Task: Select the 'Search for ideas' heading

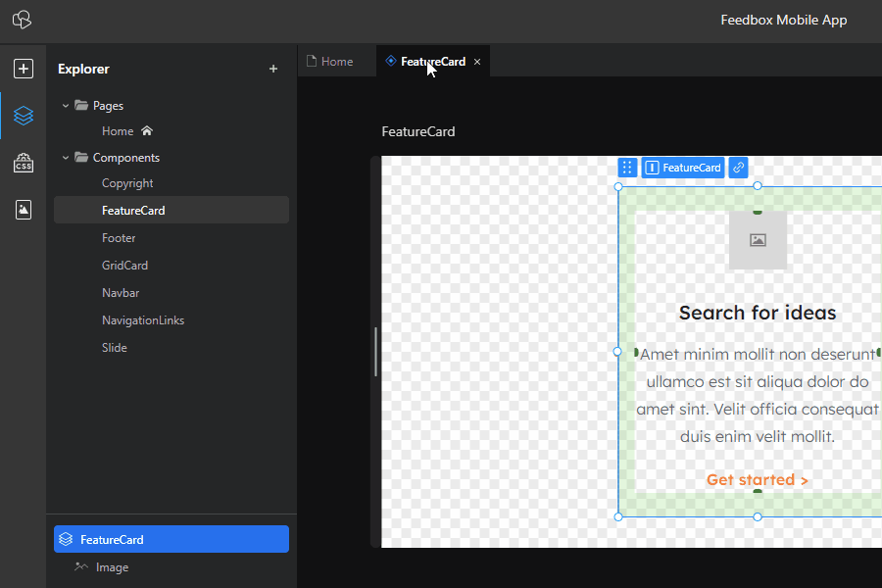Action: point(758,313)
